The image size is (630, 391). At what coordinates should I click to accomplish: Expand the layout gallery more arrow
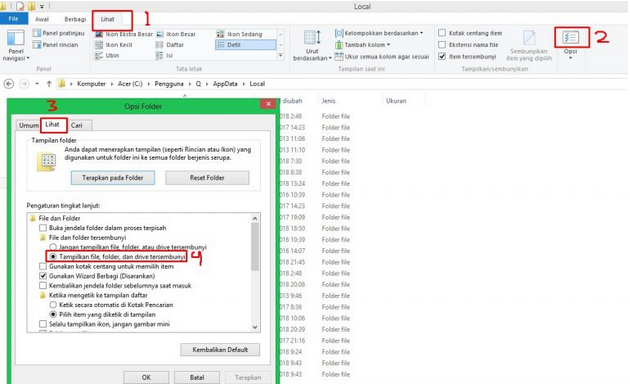click(x=280, y=55)
